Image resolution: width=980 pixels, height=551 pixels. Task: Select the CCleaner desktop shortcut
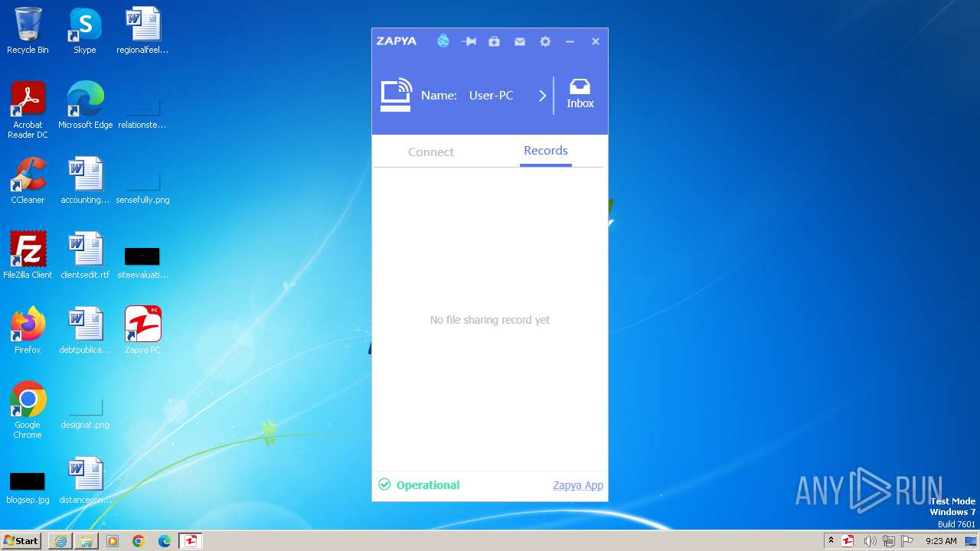[28, 181]
